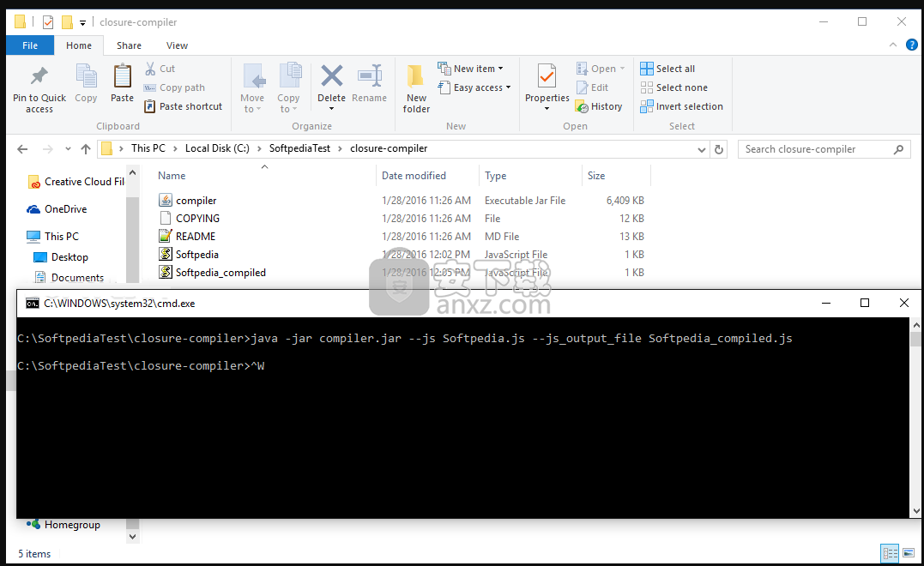Open OneDrive in navigation pane

pos(57,209)
